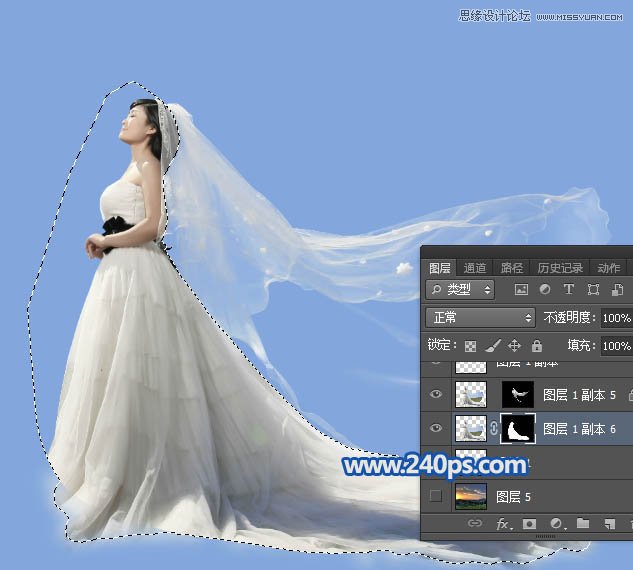The height and width of the screenshot is (570, 633).
Task: Select sunset thumbnail of 图层 5
Action: coord(471,496)
